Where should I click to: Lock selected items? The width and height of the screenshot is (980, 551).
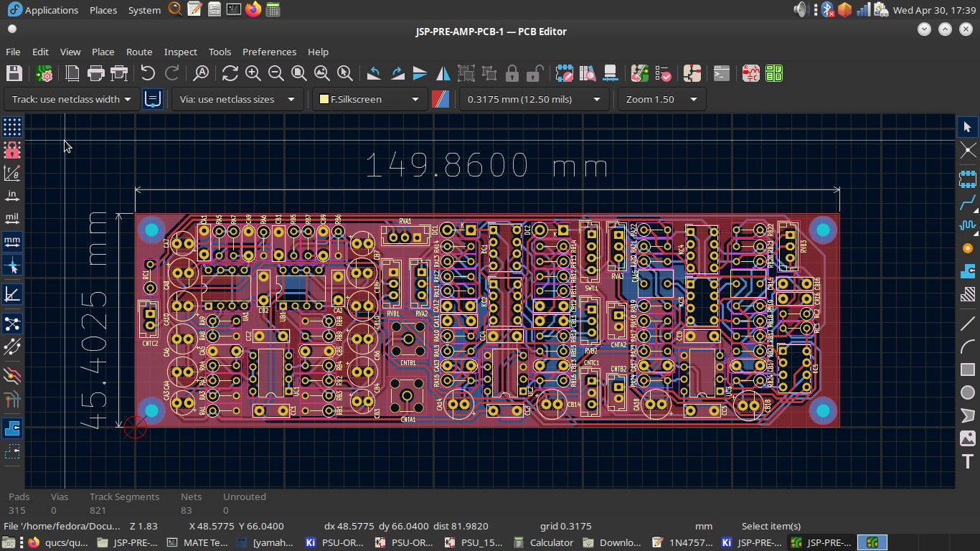coord(512,73)
